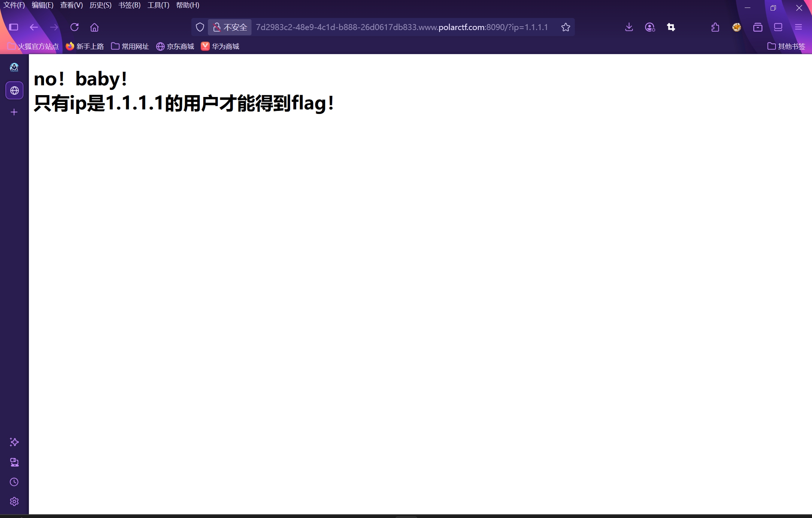Image resolution: width=812 pixels, height=518 pixels.
Task: Open the downloads panel
Action: coord(629,27)
